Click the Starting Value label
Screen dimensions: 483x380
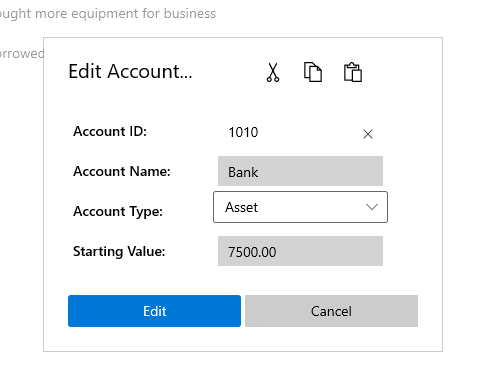(119, 251)
